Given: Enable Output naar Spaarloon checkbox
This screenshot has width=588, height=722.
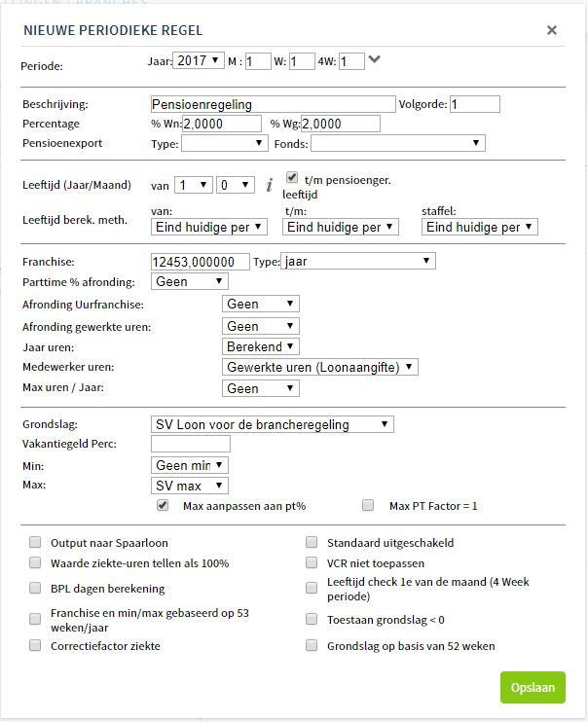Looking at the screenshot, I should pos(35,542).
